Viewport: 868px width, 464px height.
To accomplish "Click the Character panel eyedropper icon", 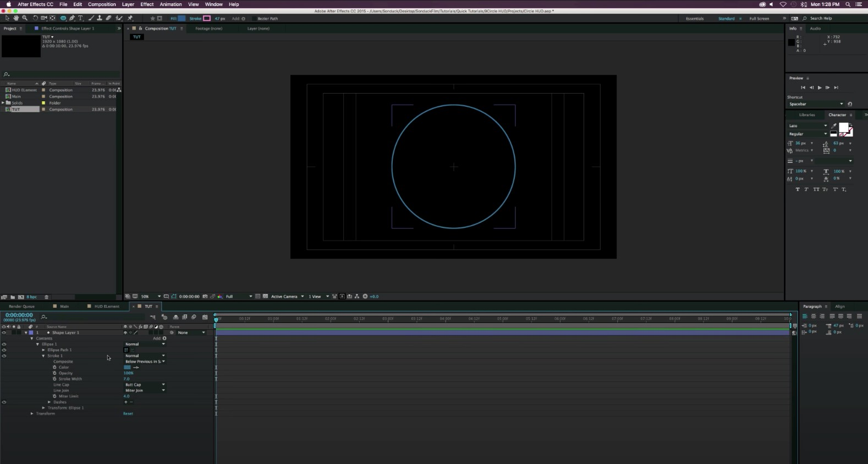I will click(x=834, y=126).
